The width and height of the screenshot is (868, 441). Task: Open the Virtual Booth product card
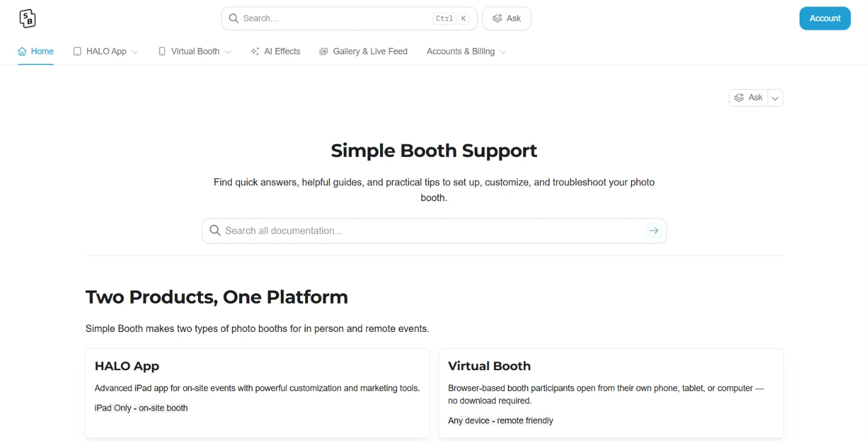pyautogui.click(x=611, y=393)
